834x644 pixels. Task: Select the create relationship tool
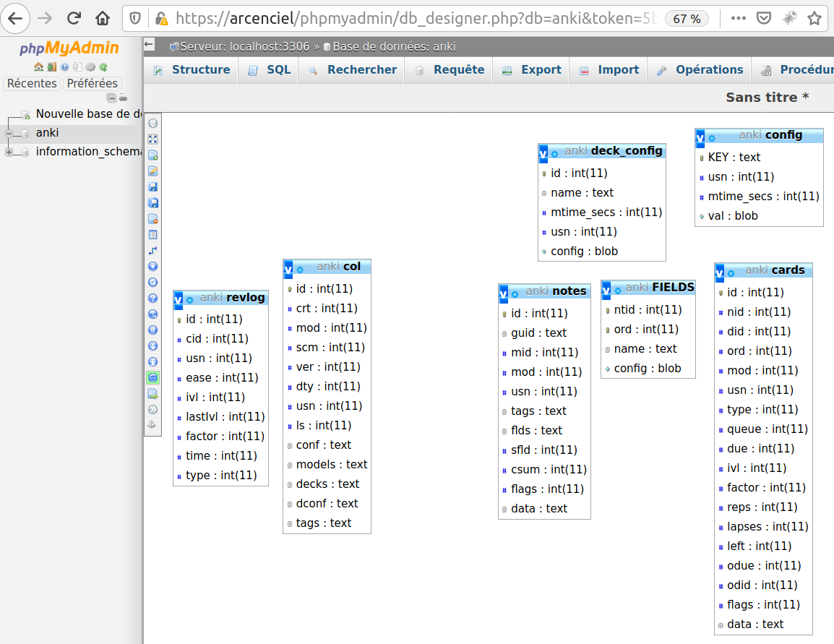tap(152, 251)
